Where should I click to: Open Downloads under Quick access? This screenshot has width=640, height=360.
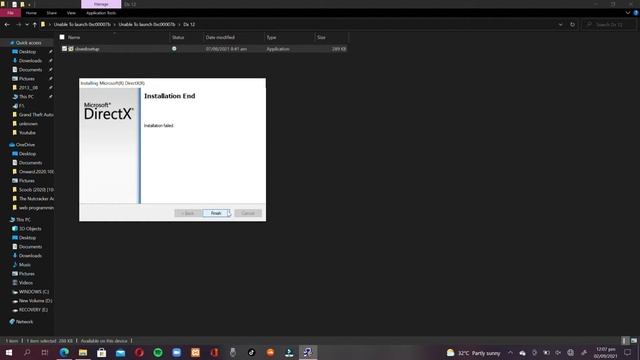tap(30, 60)
